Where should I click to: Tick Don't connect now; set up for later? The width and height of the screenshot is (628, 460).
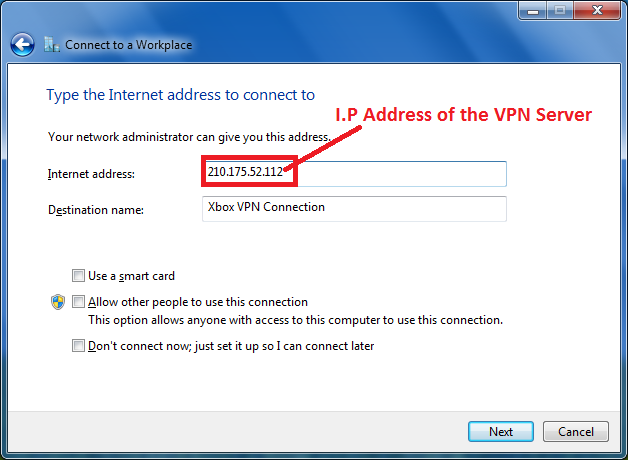pyautogui.click(x=78, y=345)
